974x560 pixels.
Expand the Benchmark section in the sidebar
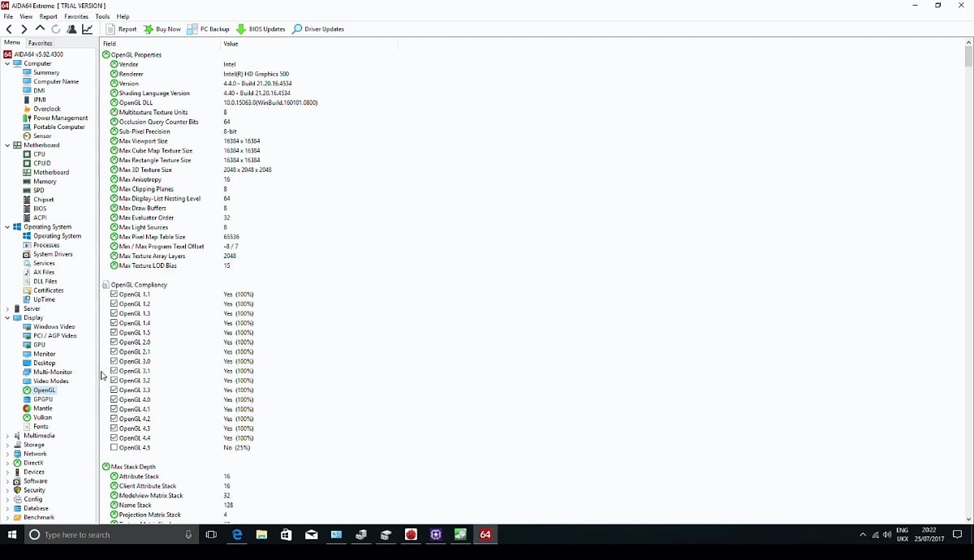(x=6, y=517)
